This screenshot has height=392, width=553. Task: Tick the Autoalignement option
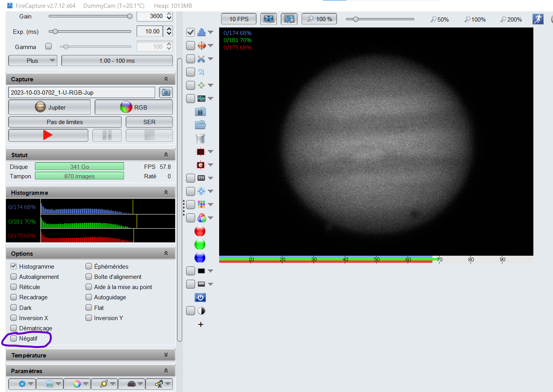coord(14,277)
